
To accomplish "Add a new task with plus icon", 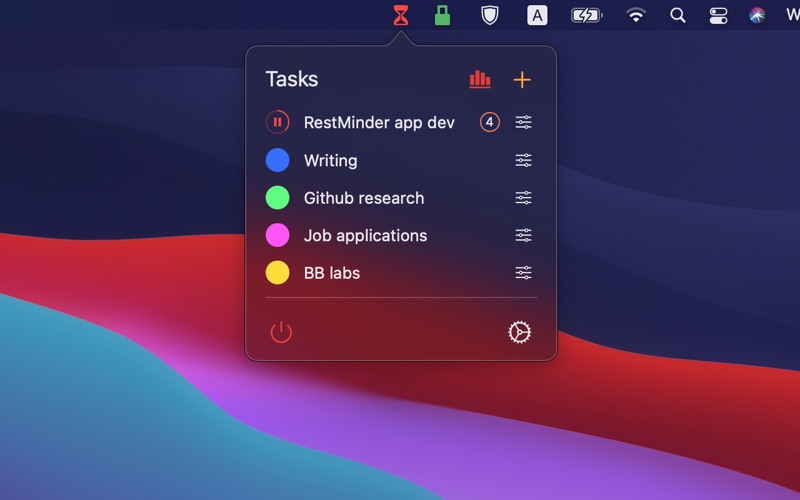I will (x=522, y=80).
